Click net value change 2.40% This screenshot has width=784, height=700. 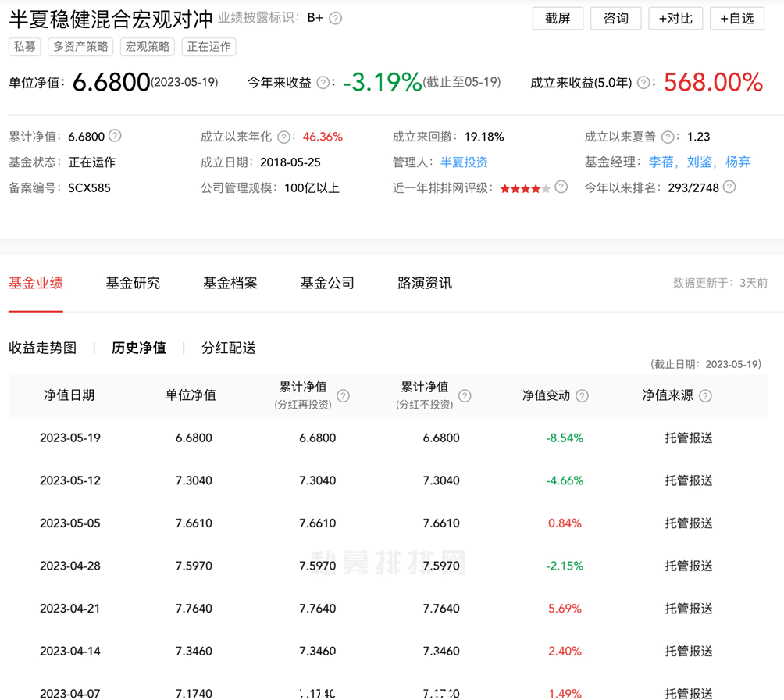tap(565, 651)
